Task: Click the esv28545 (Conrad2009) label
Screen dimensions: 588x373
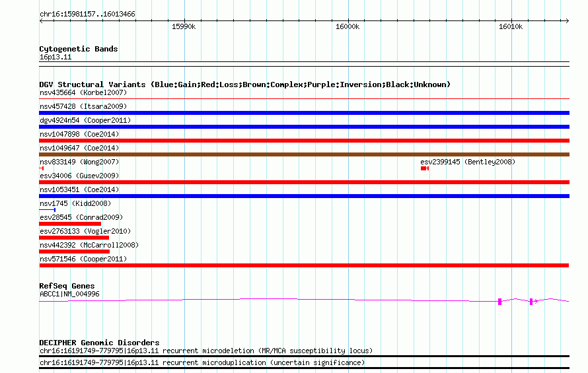Action: 81,217
